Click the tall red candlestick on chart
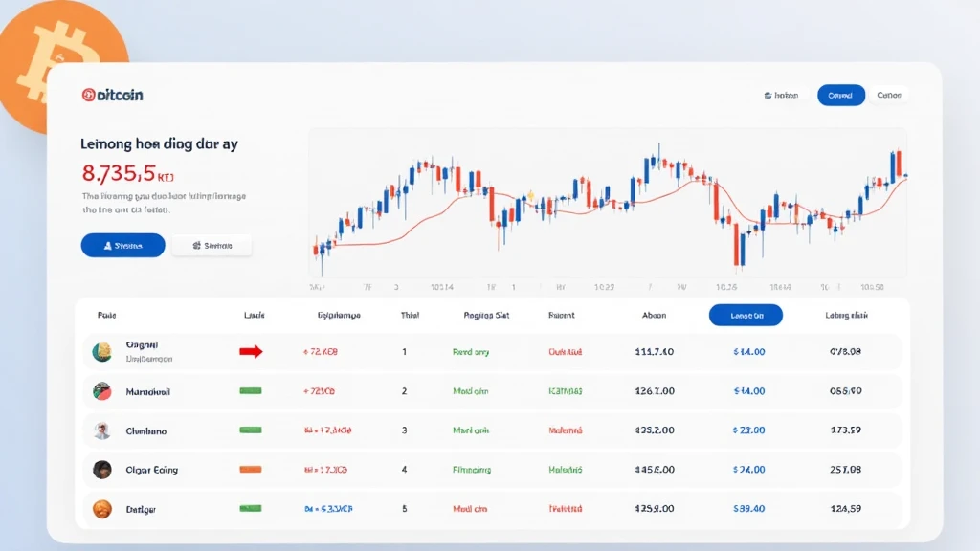 tap(737, 245)
